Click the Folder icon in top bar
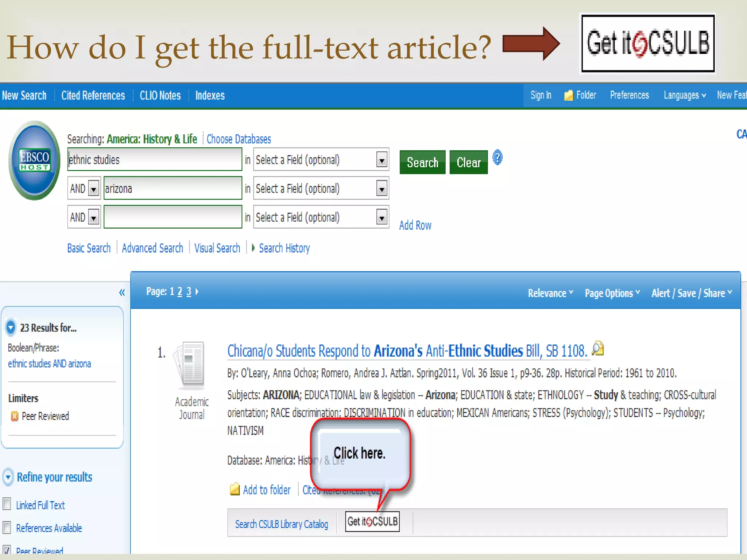Image resolution: width=747 pixels, height=560 pixels. pyautogui.click(x=569, y=96)
